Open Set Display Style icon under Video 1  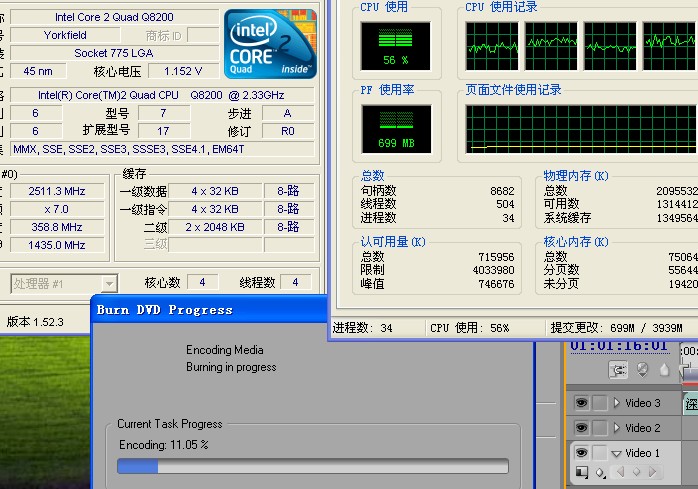click(x=582, y=472)
